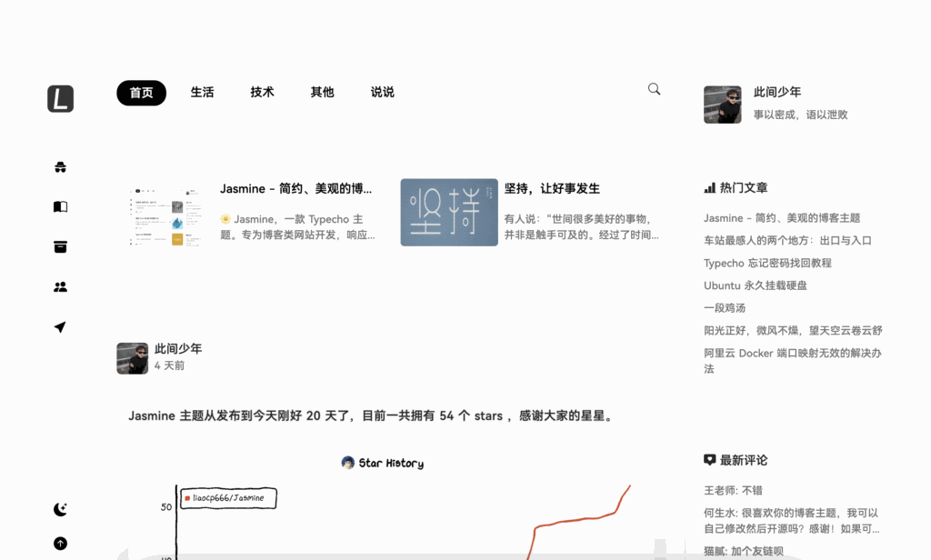
Task: Toggle dark mode with the moon icon
Action: [59, 509]
